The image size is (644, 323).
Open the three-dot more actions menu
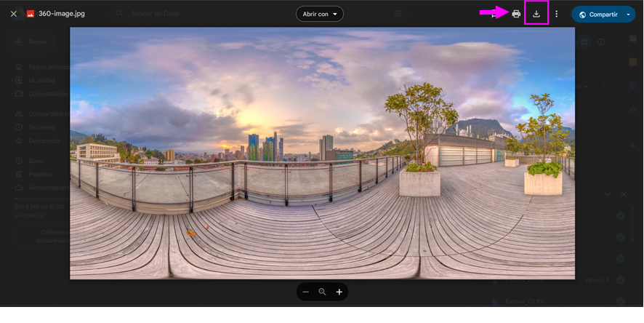click(556, 14)
